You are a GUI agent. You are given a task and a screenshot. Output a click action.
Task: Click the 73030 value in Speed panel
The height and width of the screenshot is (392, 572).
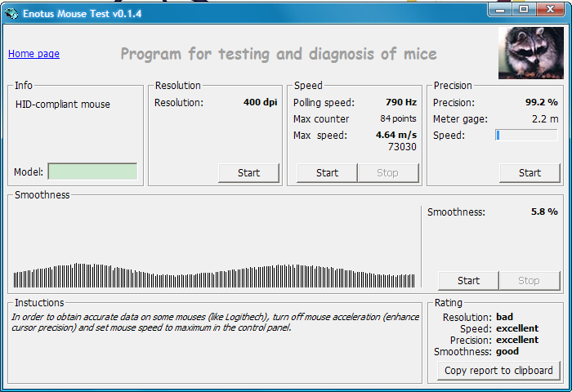point(402,146)
